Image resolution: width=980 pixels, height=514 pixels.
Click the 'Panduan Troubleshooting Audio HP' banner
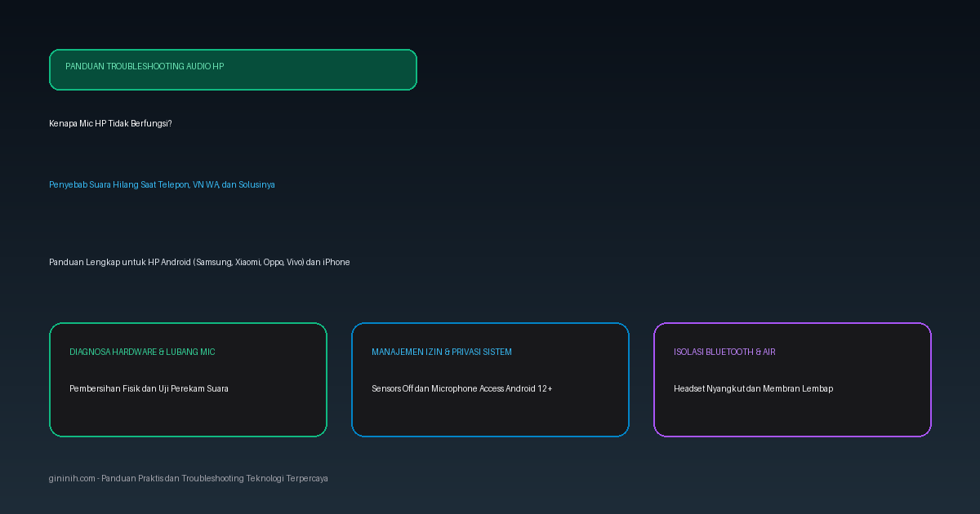click(233, 69)
